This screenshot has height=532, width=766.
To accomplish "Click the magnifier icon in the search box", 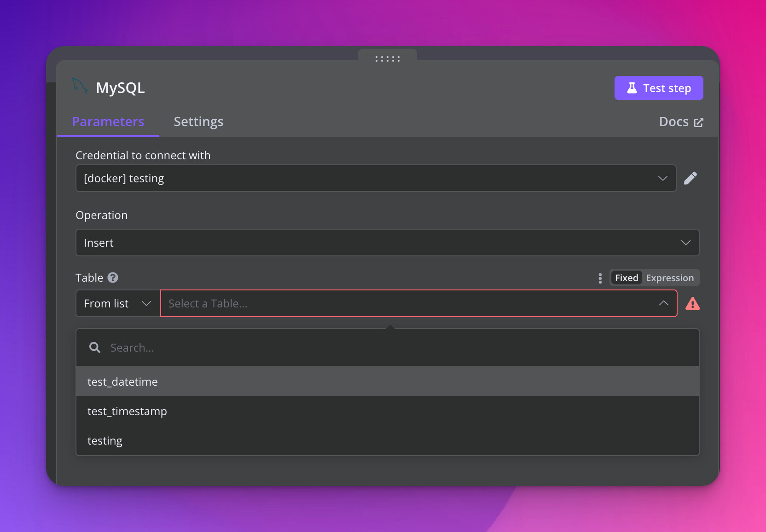I will [95, 347].
